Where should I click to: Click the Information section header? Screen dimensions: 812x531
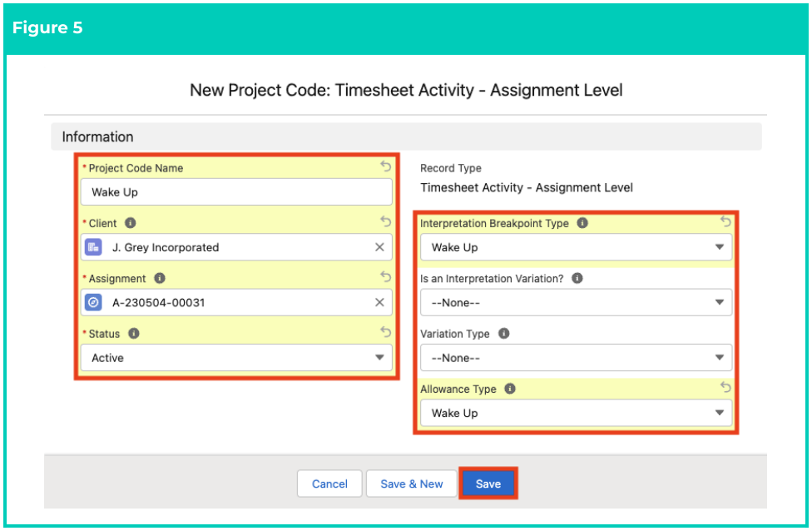click(x=406, y=136)
